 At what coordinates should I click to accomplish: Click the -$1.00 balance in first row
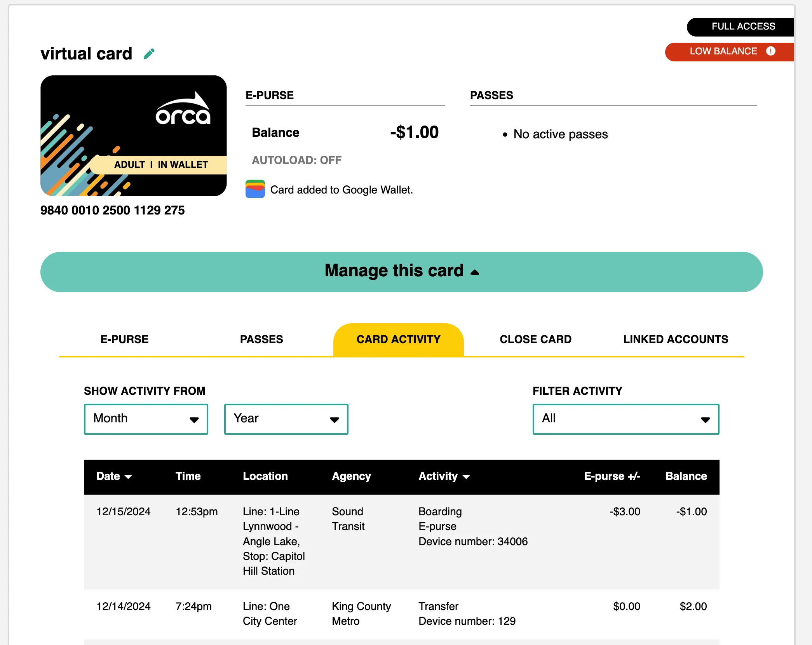[x=692, y=511]
